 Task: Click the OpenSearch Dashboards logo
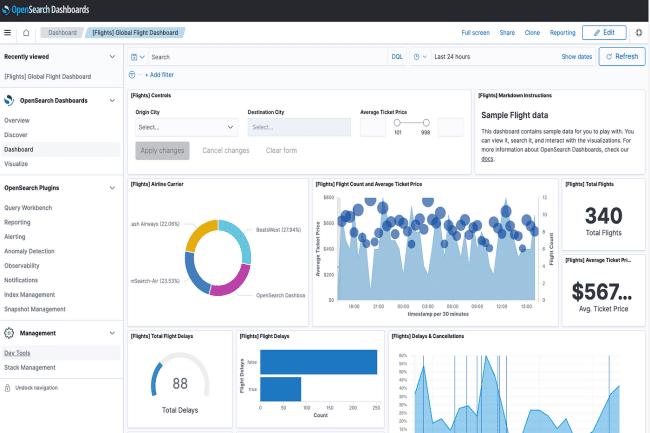pos(46,10)
